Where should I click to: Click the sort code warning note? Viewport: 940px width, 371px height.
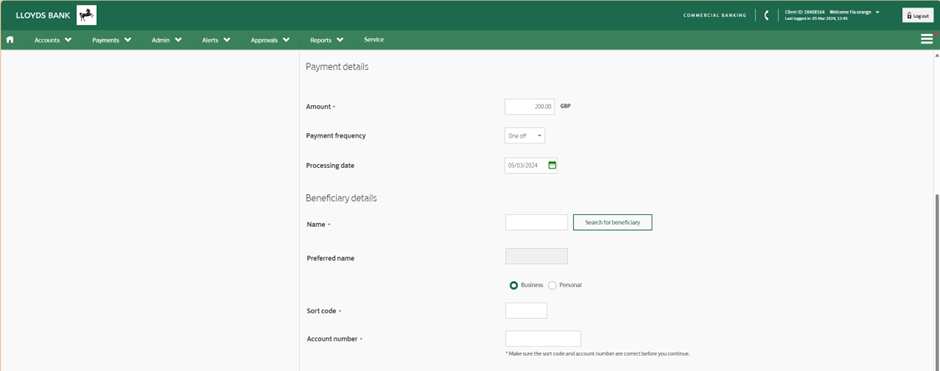(x=598, y=354)
